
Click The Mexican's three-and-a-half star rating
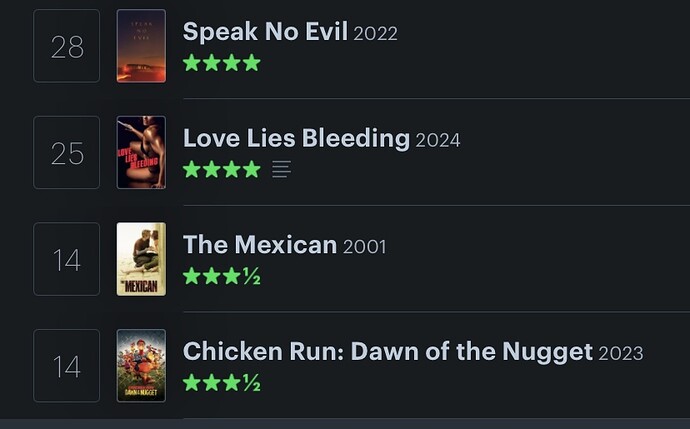pos(222,276)
